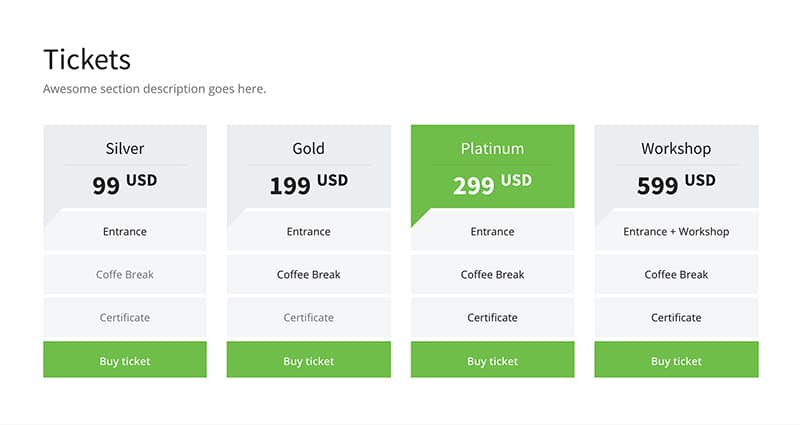This screenshot has width=800, height=425.
Task: Select the Silver ticket header
Action: [125, 148]
